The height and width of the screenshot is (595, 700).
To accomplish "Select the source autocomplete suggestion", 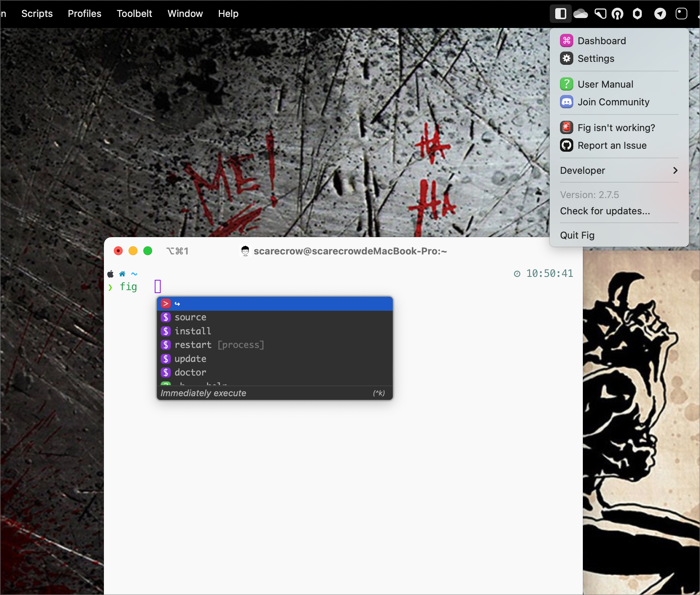I will coord(275,317).
